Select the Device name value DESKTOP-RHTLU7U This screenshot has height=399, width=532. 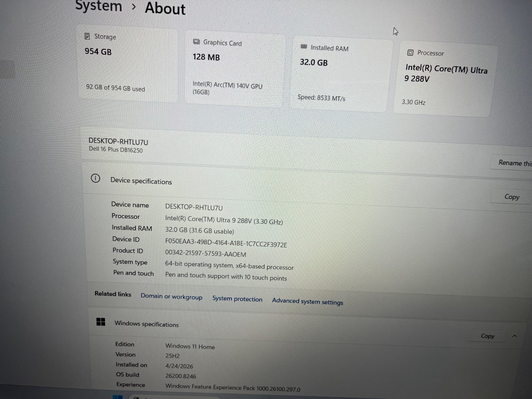pyautogui.click(x=194, y=207)
